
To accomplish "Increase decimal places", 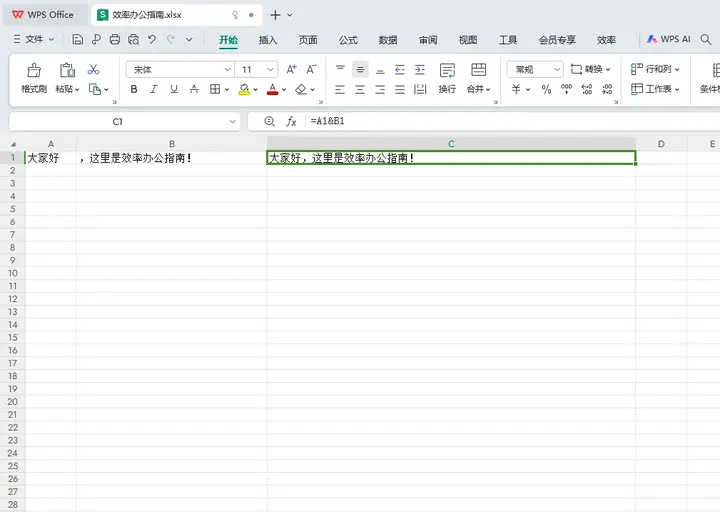I will (x=587, y=89).
